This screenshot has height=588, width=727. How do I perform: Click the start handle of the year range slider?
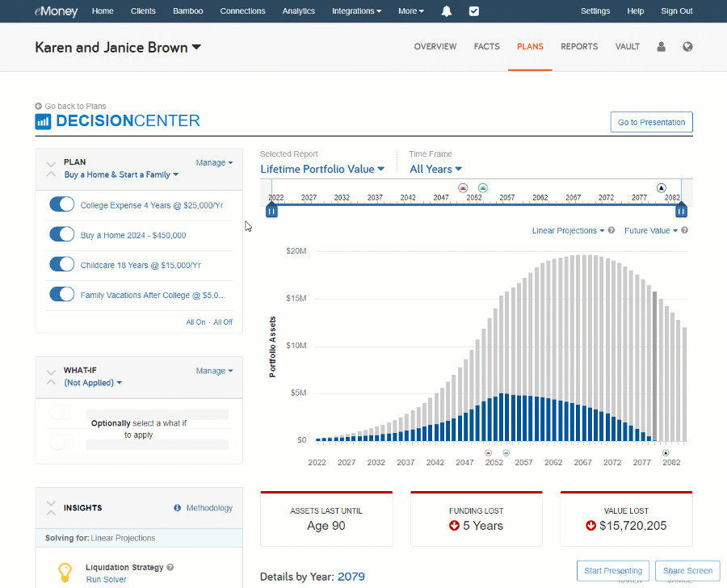point(271,211)
